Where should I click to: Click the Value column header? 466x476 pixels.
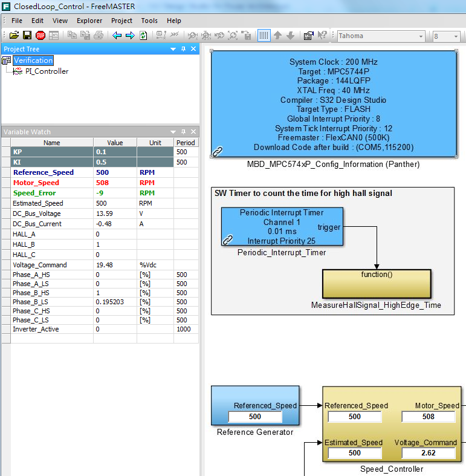(x=115, y=143)
